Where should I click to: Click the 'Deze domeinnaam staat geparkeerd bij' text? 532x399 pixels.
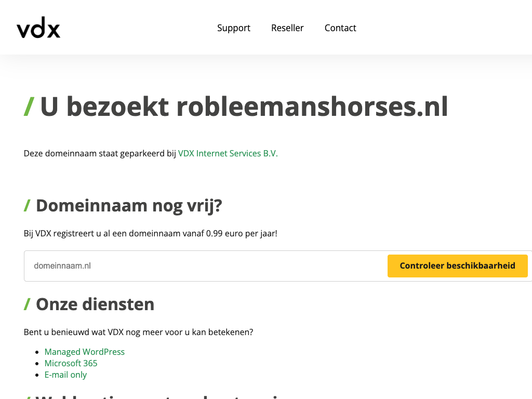(100, 154)
